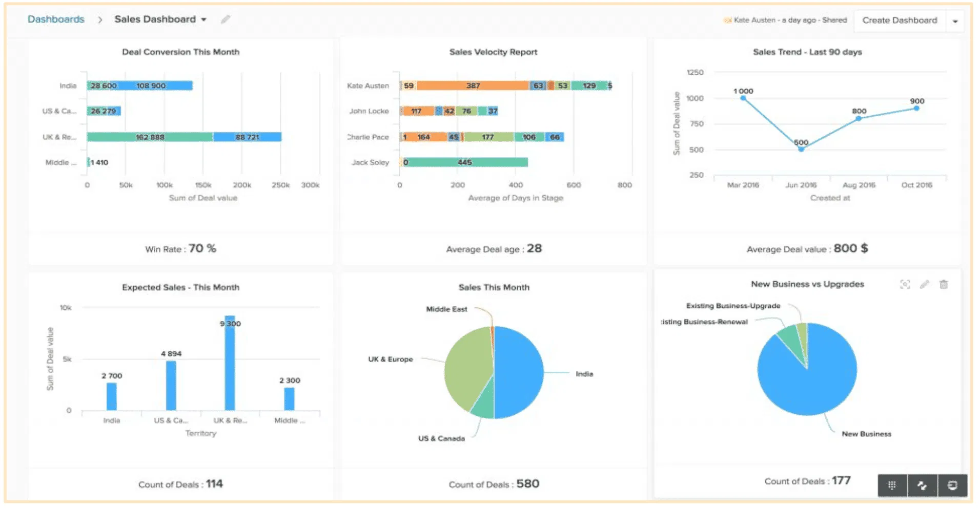Click the Dashboards breadcrumb link
The width and height of the screenshot is (980, 509).
click(56, 19)
